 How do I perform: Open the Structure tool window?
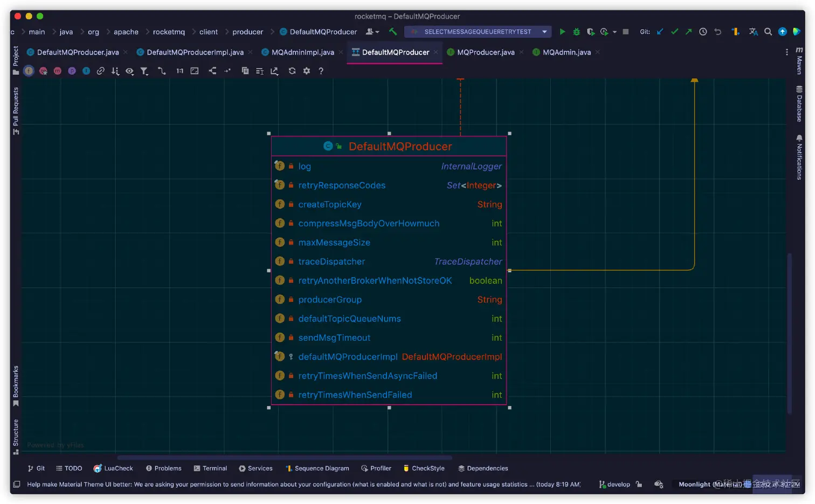click(16, 437)
